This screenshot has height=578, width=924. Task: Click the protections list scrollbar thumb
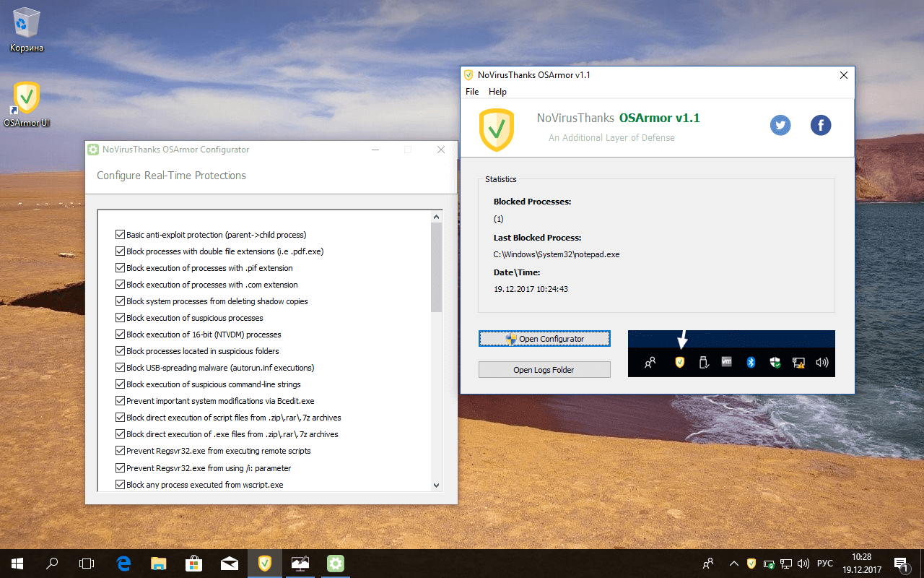436,267
